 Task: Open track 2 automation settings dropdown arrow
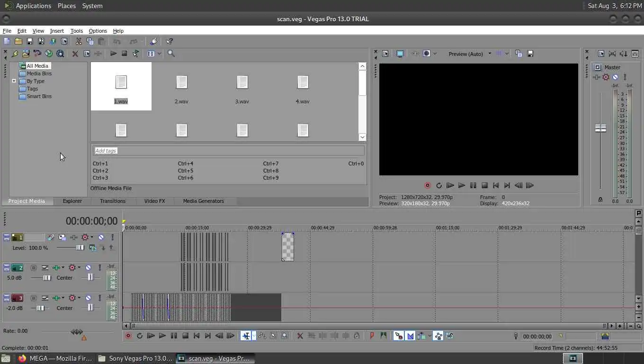coord(63,267)
